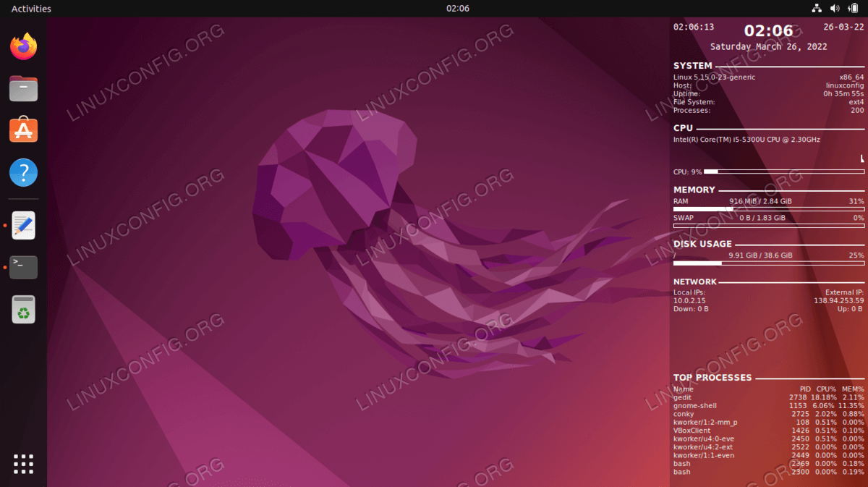Screen dimensions: 868x487
Task: Click the 'gedit' process row
Action: pyautogui.click(x=769, y=397)
